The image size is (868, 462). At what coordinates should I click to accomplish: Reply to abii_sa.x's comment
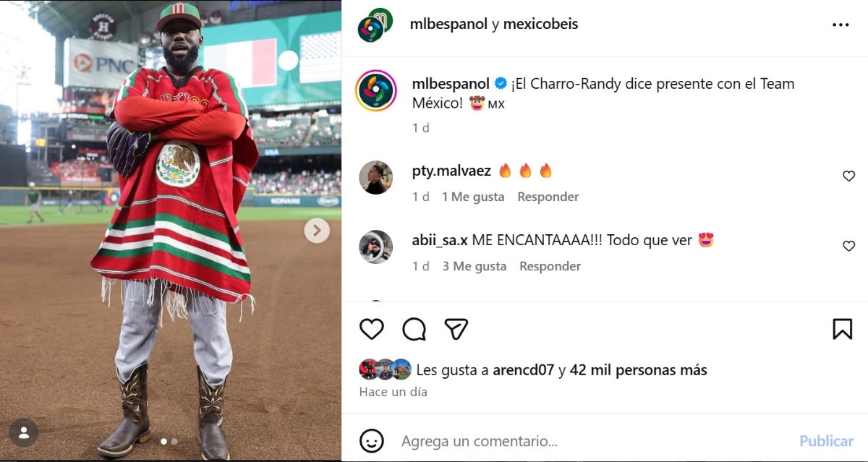tap(550, 266)
